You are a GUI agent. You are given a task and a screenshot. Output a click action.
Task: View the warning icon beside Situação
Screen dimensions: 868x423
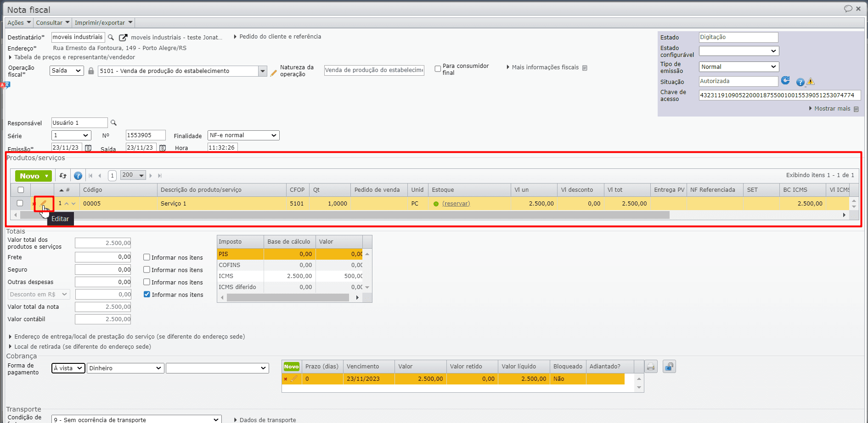pyautogui.click(x=811, y=82)
